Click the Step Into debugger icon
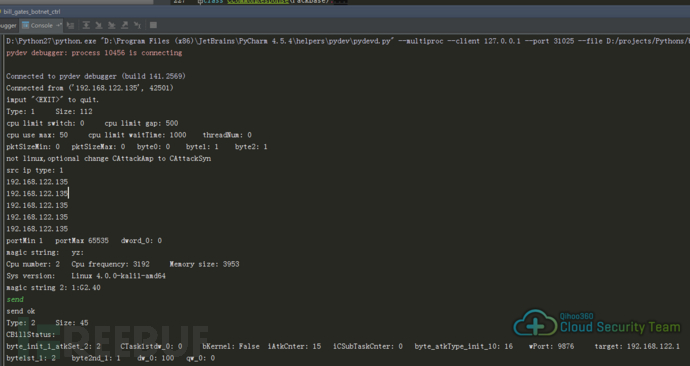Viewport: 690px width, 366px height. (99, 25)
